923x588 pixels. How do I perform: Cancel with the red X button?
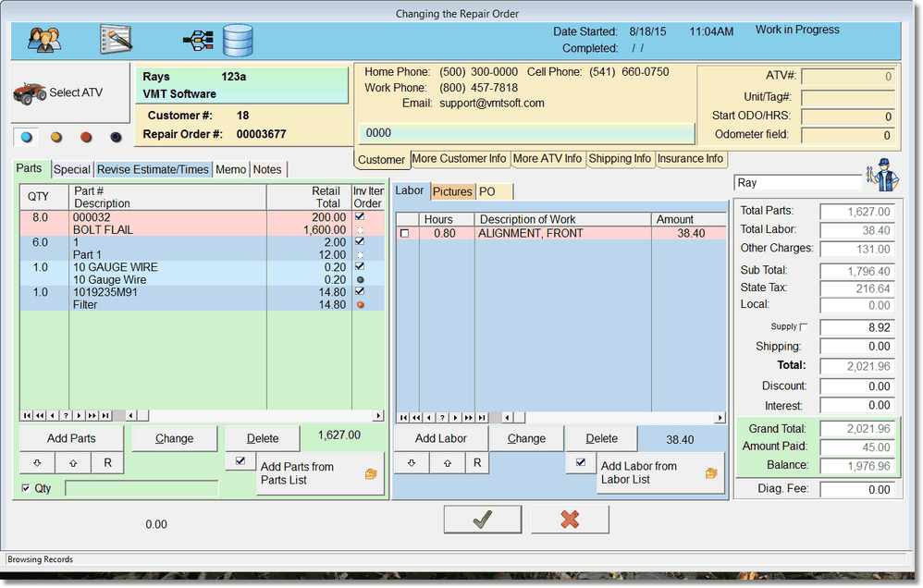[x=570, y=520]
